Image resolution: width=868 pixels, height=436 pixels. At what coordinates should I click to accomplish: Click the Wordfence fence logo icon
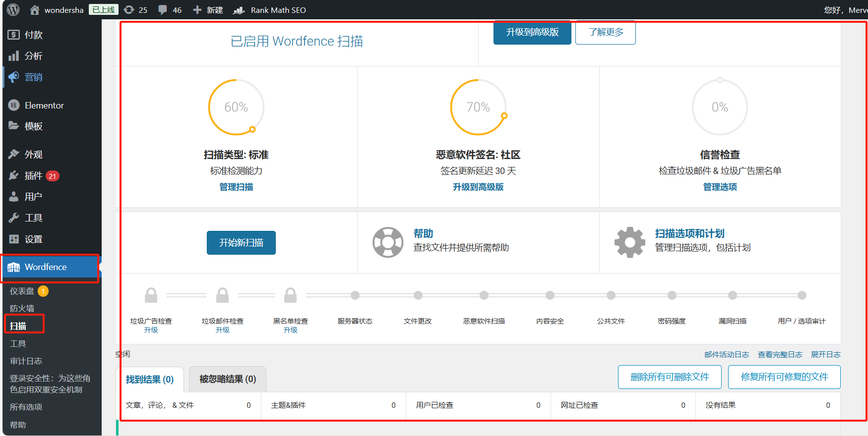tap(14, 267)
